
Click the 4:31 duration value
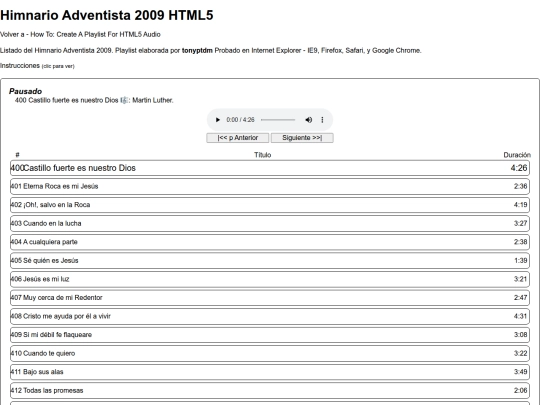tap(520, 316)
